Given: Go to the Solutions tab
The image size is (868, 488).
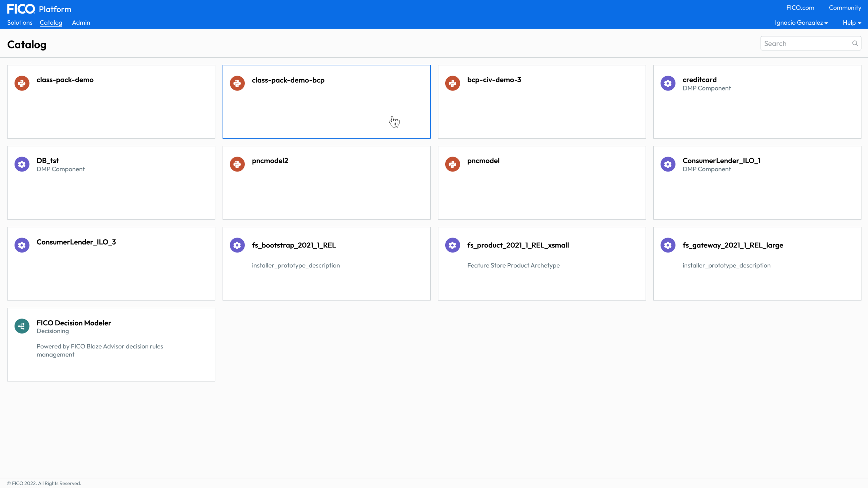Looking at the screenshot, I should [20, 23].
